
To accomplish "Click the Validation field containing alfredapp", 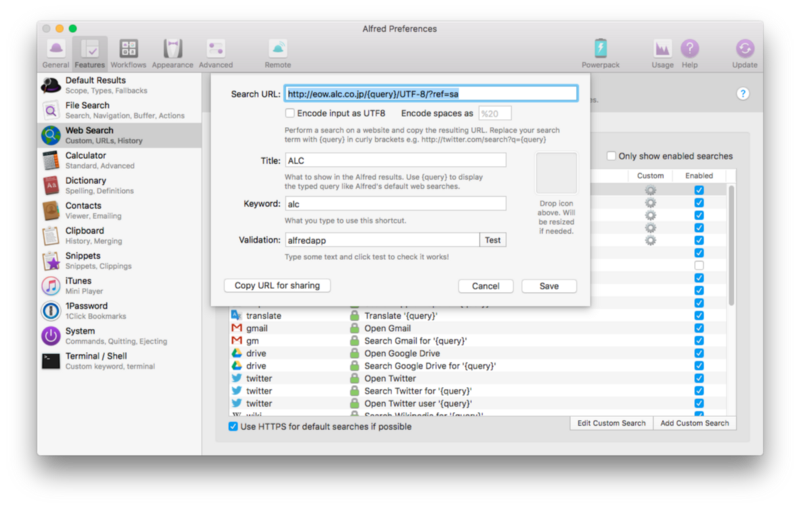I will coord(382,240).
